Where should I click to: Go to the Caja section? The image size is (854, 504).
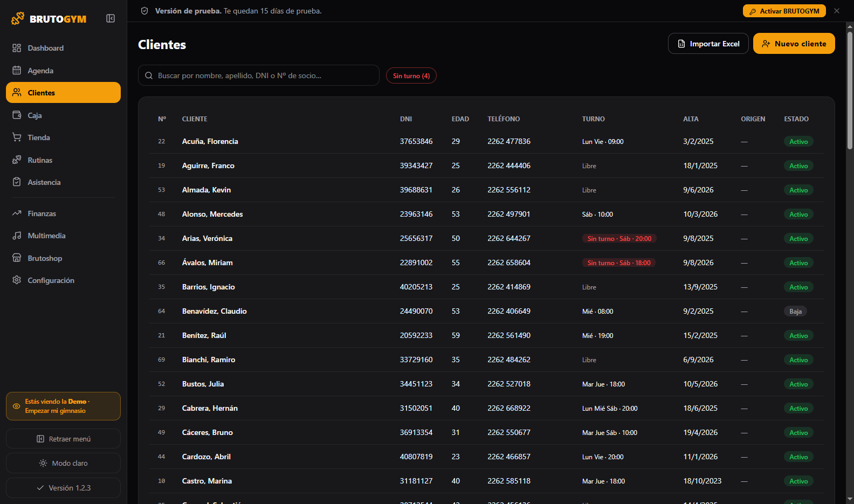coord(63,115)
